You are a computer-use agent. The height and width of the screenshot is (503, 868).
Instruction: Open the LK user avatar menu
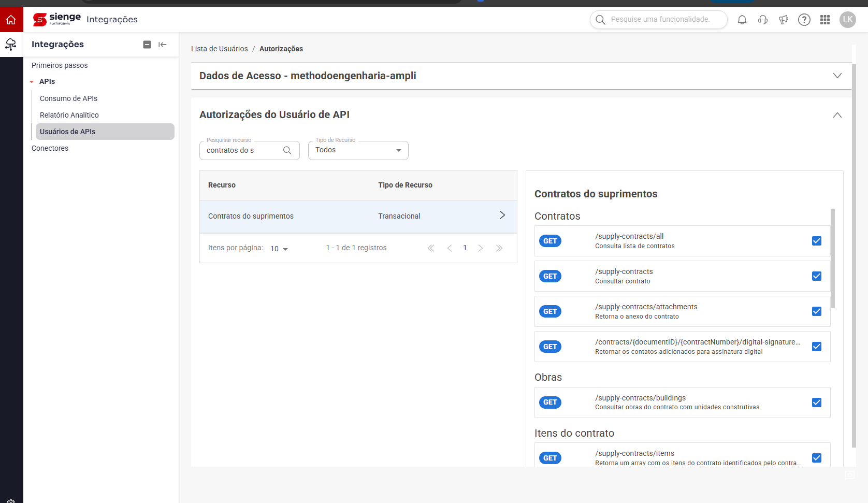tap(848, 20)
